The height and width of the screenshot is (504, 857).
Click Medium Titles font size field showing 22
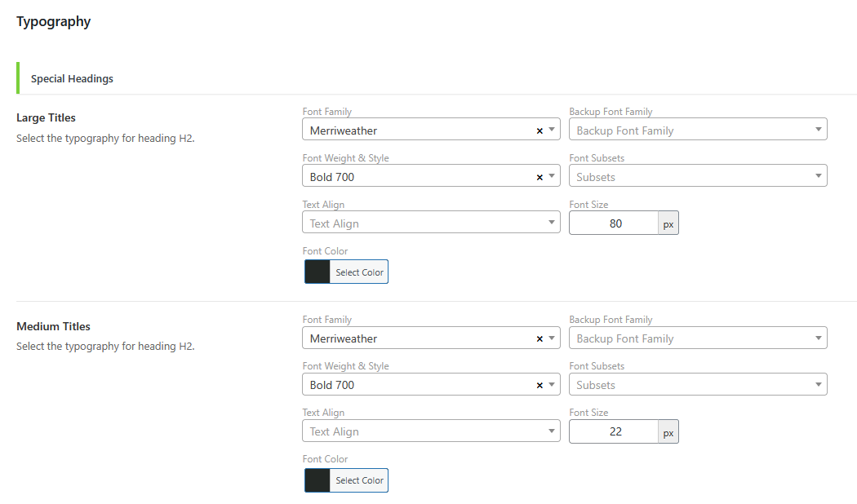coord(614,431)
